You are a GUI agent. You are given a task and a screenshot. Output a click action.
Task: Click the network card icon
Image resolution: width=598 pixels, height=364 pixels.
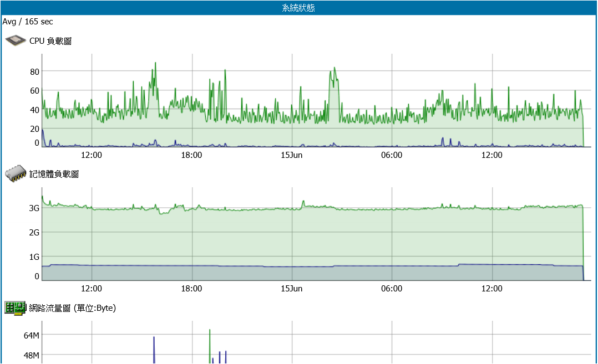tap(16, 307)
